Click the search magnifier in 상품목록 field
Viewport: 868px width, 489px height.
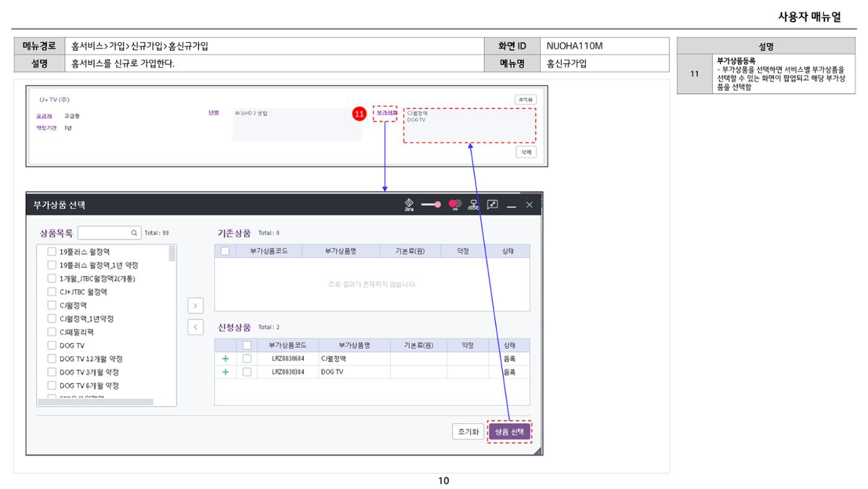[x=135, y=233]
